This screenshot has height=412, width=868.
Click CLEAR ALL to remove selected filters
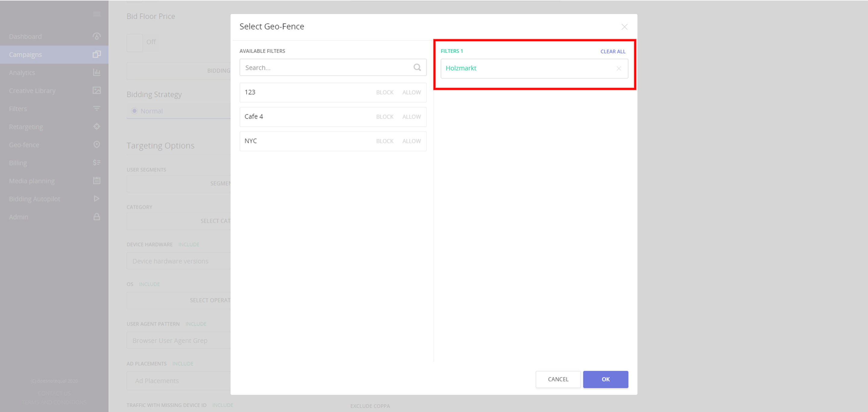[613, 51]
